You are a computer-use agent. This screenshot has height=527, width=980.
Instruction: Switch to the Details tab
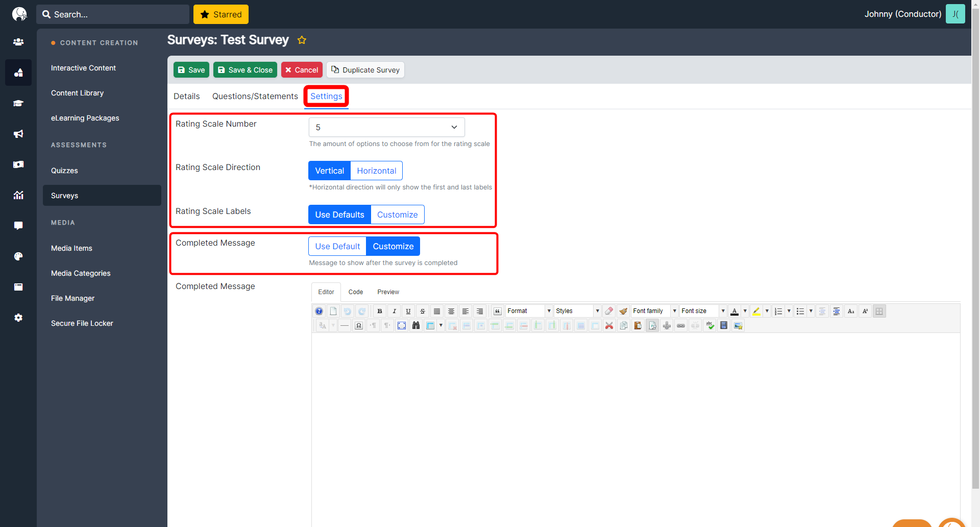186,96
